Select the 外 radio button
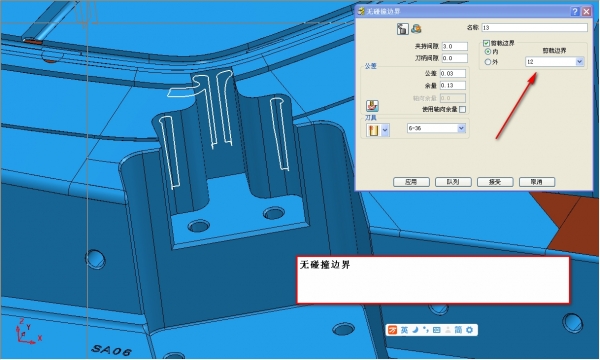600x360 pixels. (488, 62)
